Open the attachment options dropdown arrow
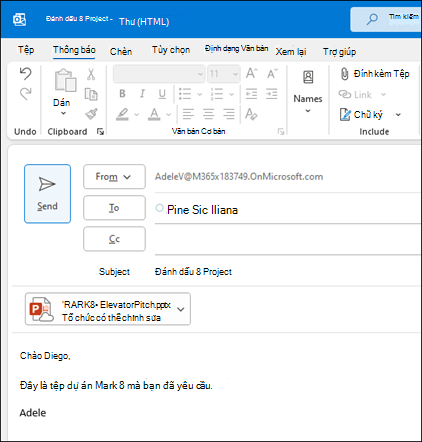This screenshot has width=422, height=442. [181, 309]
